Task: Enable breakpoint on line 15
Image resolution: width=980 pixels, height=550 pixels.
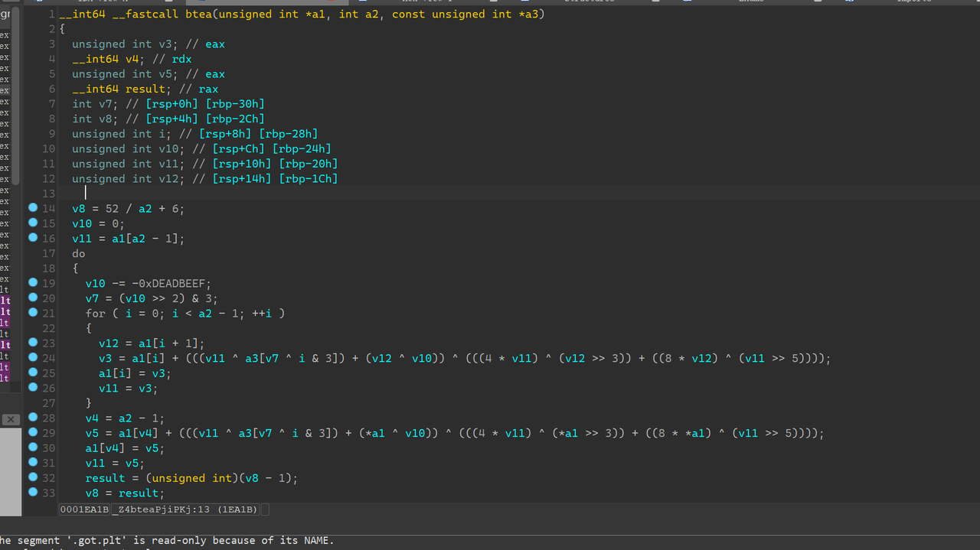Action: (33, 223)
